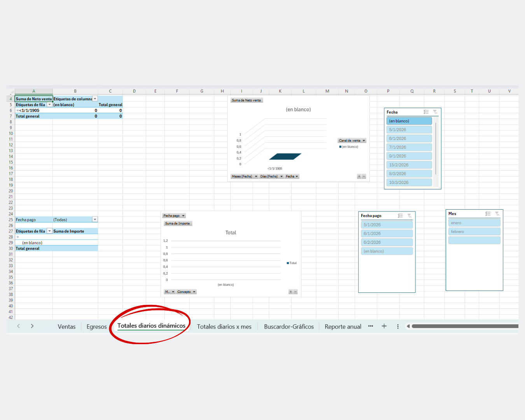Image resolution: width=525 pixels, height=420 pixels.
Task: Toggle multi-select in the Fecha pago slicer
Action: (401, 215)
